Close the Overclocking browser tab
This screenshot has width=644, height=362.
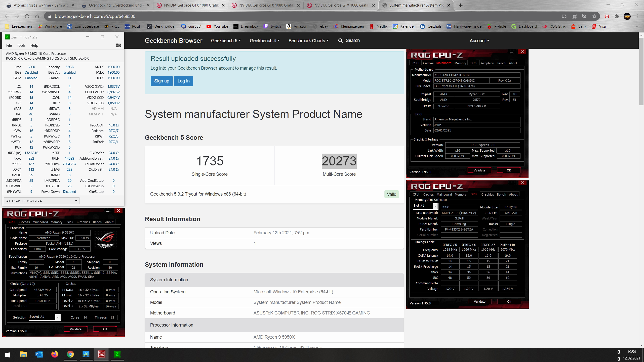148,5
